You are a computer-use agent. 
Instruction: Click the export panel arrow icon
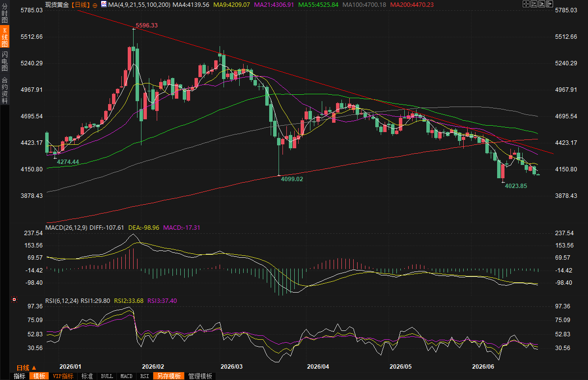[550, 4]
